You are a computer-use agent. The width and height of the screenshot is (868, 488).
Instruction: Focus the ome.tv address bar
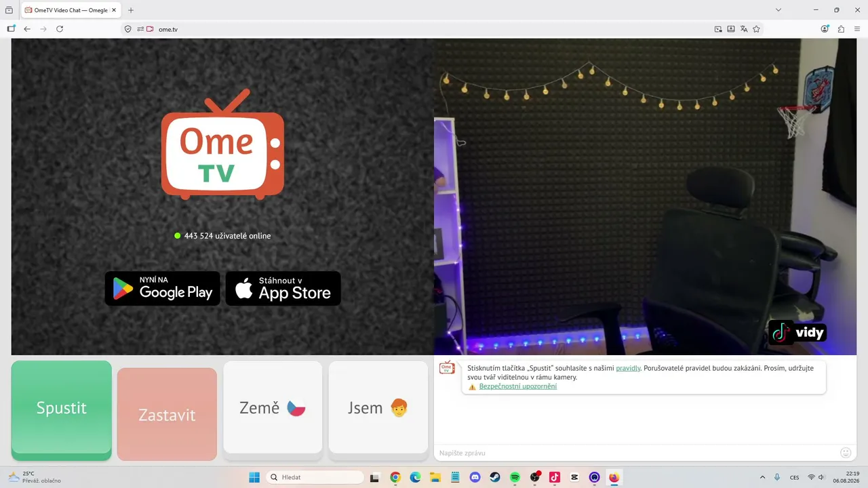(434, 29)
